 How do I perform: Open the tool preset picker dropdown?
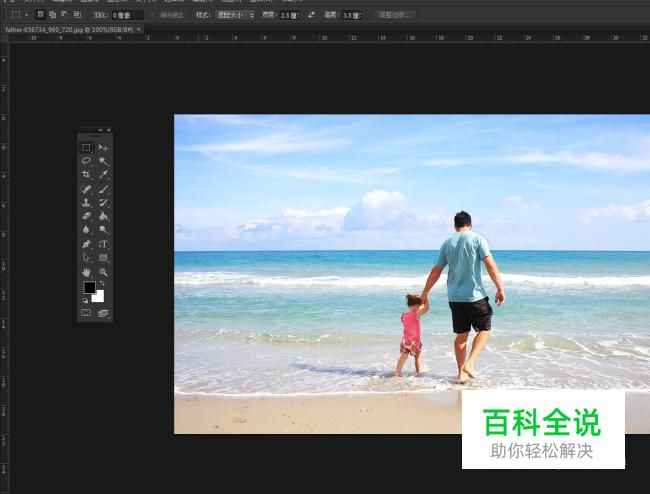pyautogui.click(x=19, y=15)
